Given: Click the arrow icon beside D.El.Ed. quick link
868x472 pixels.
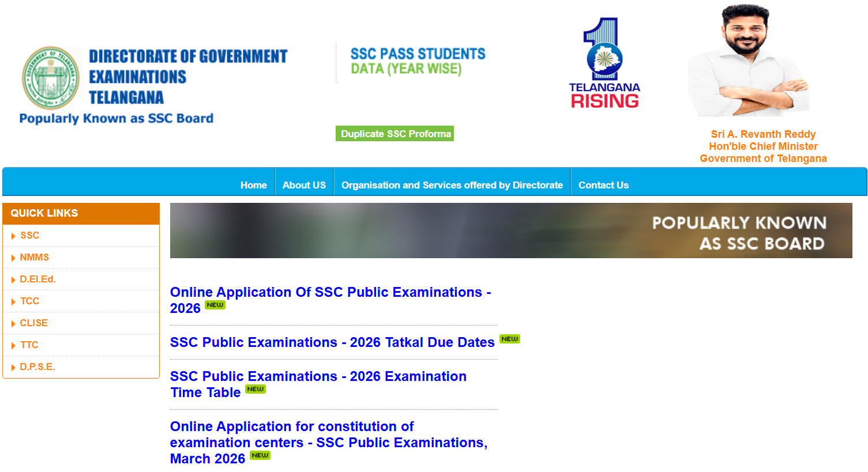Looking at the screenshot, I should (14, 279).
